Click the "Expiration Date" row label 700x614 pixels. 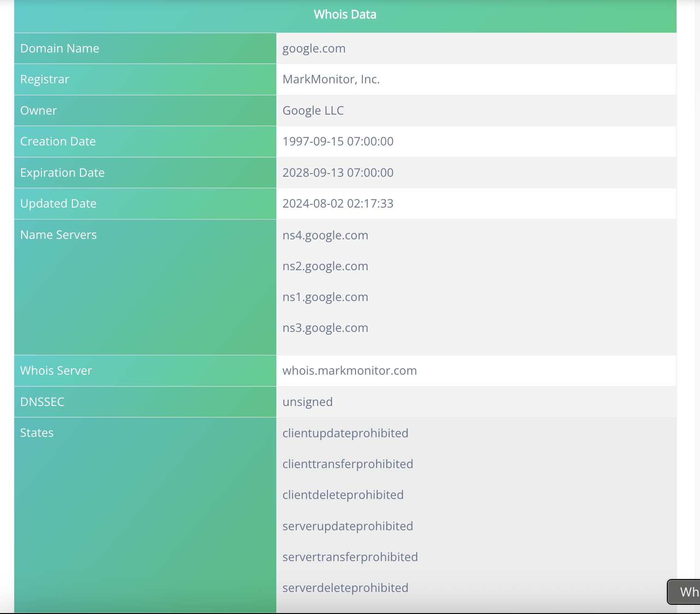pos(62,173)
